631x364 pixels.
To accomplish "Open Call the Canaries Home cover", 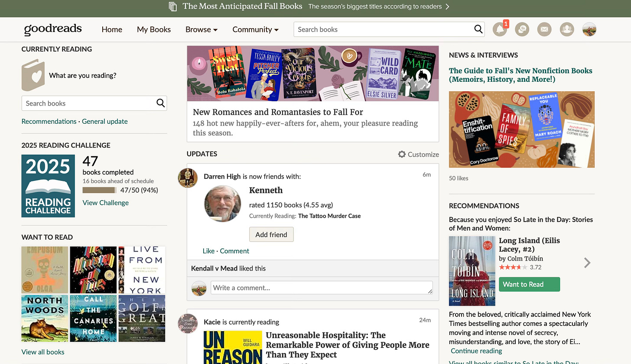I will tap(93, 319).
